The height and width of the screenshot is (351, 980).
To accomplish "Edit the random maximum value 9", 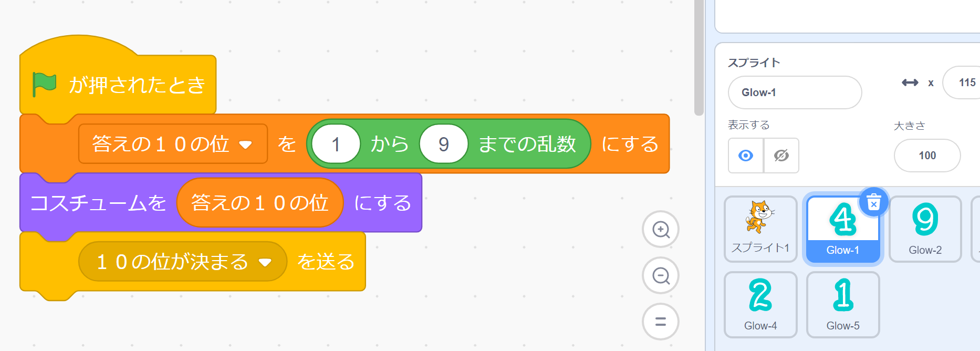I will click(x=443, y=144).
